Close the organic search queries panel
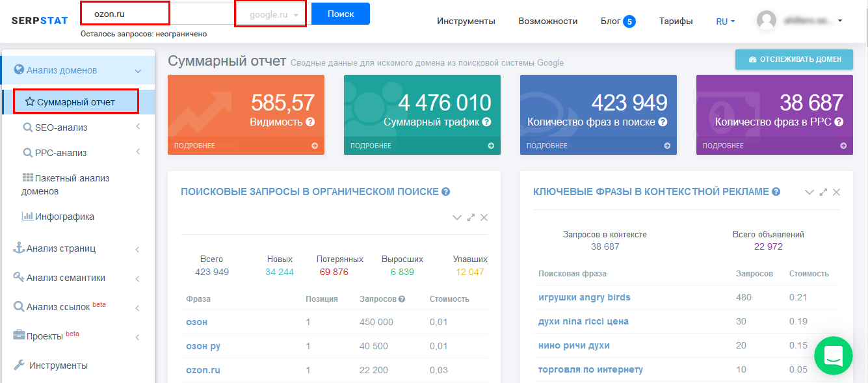This screenshot has height=383, width=868. [484, 218]
